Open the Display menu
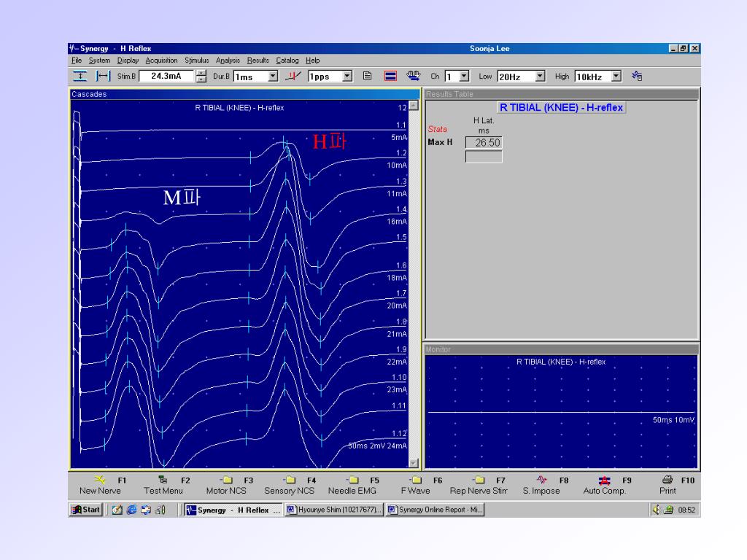747x560 pixels. [128, 61]
